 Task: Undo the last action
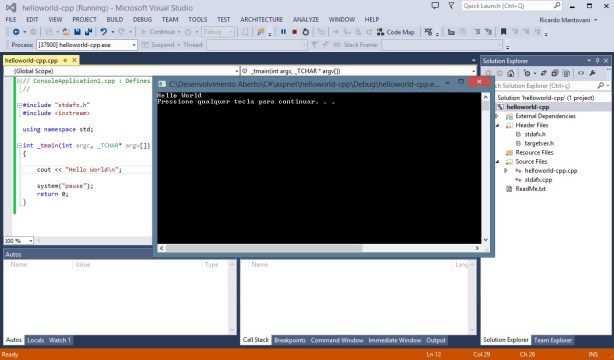click(103, 32)
